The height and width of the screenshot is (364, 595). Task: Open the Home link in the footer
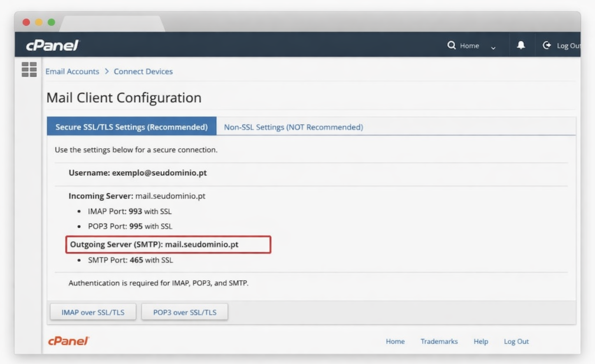[x=395, y=341]
